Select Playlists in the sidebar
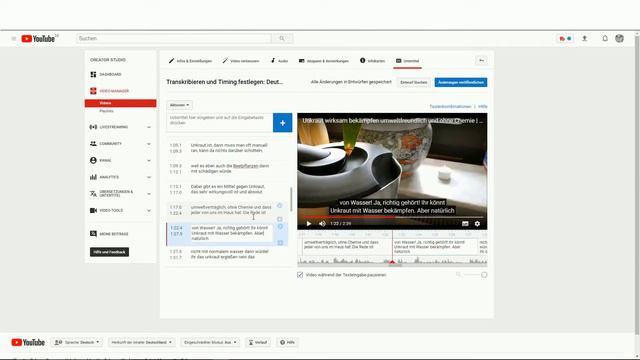This screenshot has height=360, width=640. click(x=107, y=111)
